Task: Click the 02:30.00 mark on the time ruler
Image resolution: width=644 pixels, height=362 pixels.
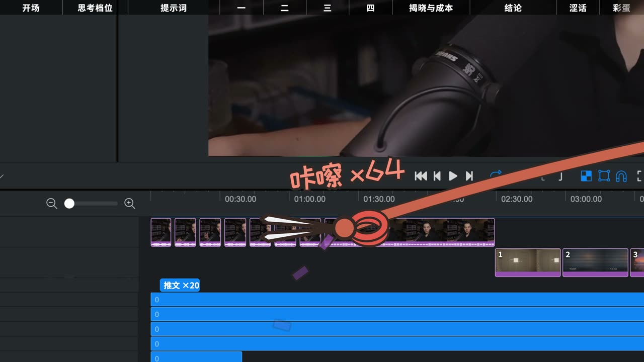Action: (x=517, y=199)
